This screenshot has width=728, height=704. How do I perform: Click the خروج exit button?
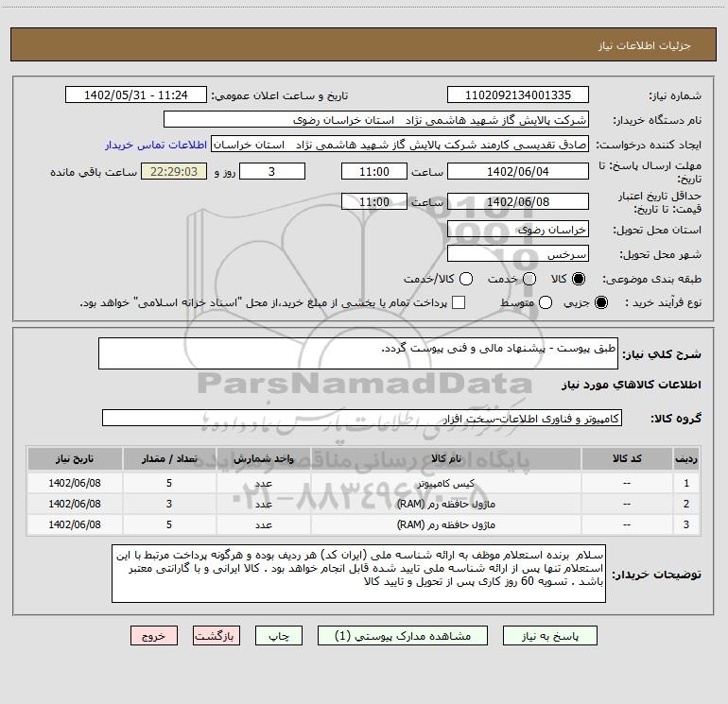point(154,636)
